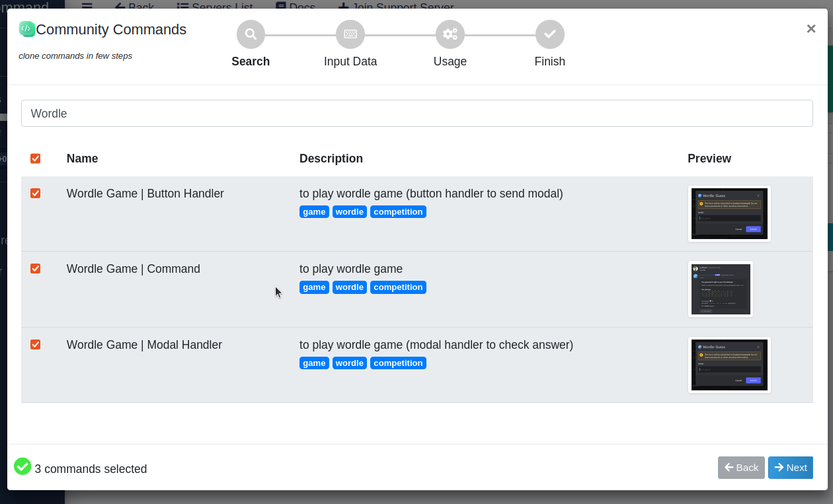Open Button Handler preview thumbnail
The width and height of the screenshot is (833, 504).
(730, 213)
